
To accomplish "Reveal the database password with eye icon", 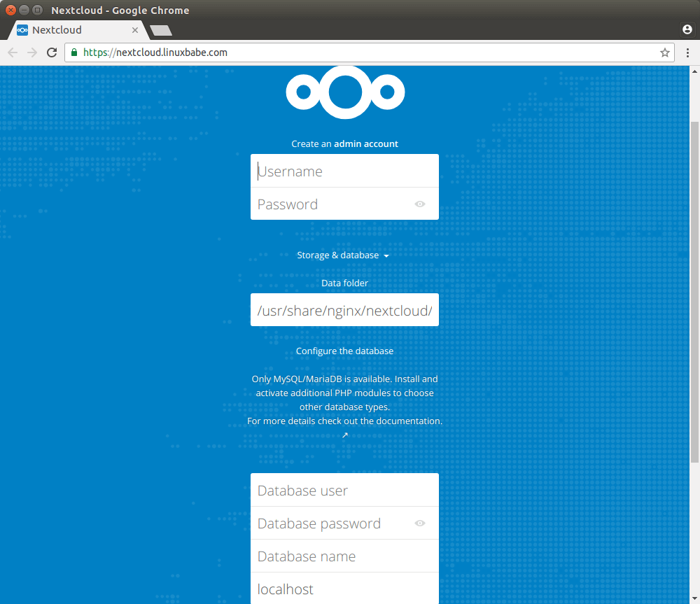I will 419,524.
